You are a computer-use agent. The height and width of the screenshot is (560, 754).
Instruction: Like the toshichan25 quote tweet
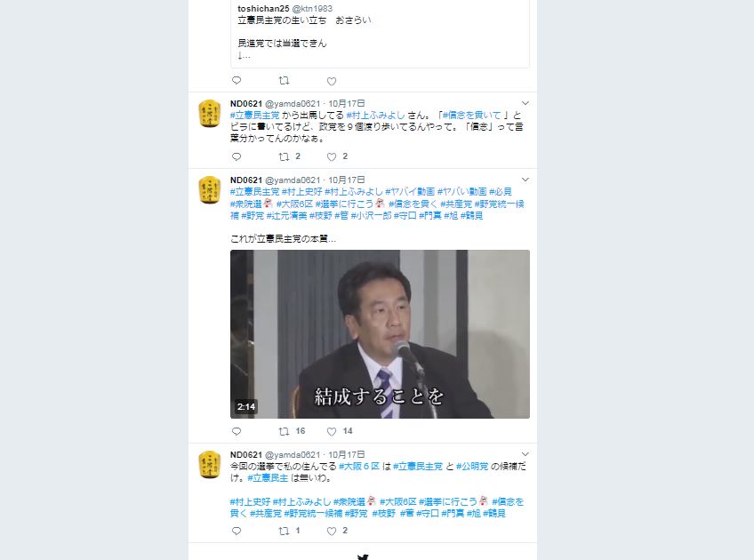(x=332, y=81)
